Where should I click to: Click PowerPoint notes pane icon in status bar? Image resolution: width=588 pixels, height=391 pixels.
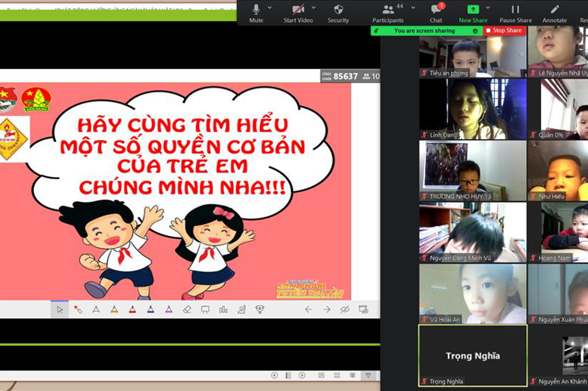[x=288, y=375]
